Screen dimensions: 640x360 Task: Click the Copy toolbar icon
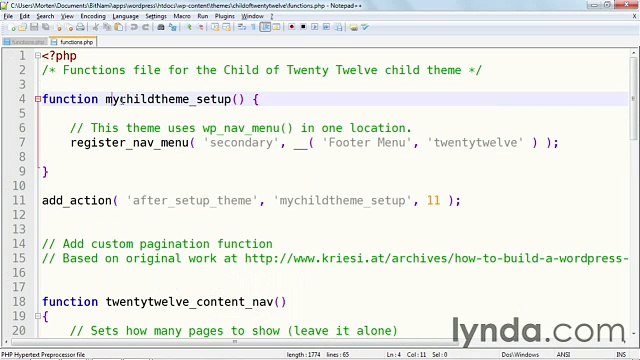(107, 27)
